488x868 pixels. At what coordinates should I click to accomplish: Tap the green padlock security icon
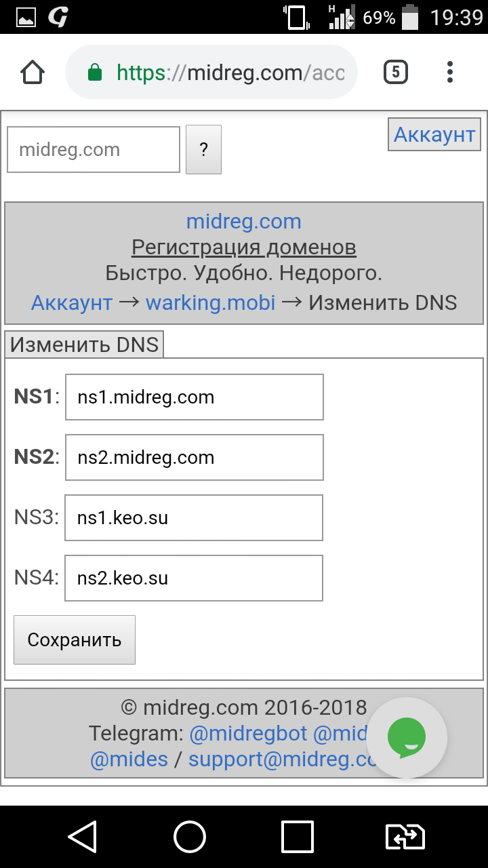[95, 73]
